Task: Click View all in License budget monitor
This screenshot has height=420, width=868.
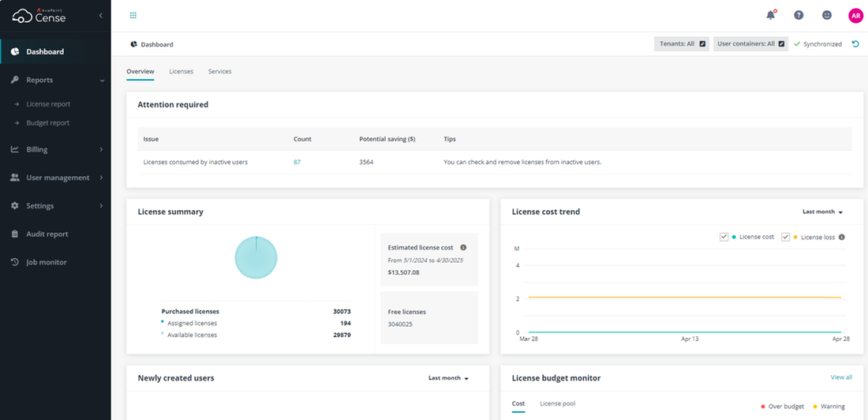Action: (841, 377)
